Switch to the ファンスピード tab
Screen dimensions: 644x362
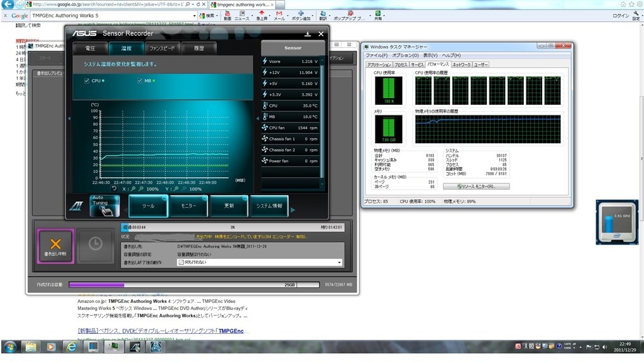[x=162, y=48]
